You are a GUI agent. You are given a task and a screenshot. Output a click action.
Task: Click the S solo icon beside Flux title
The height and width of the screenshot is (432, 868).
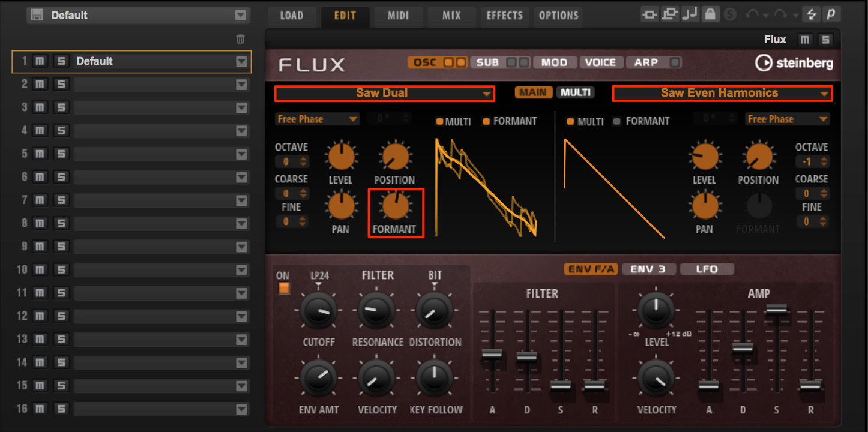(826, 40)
